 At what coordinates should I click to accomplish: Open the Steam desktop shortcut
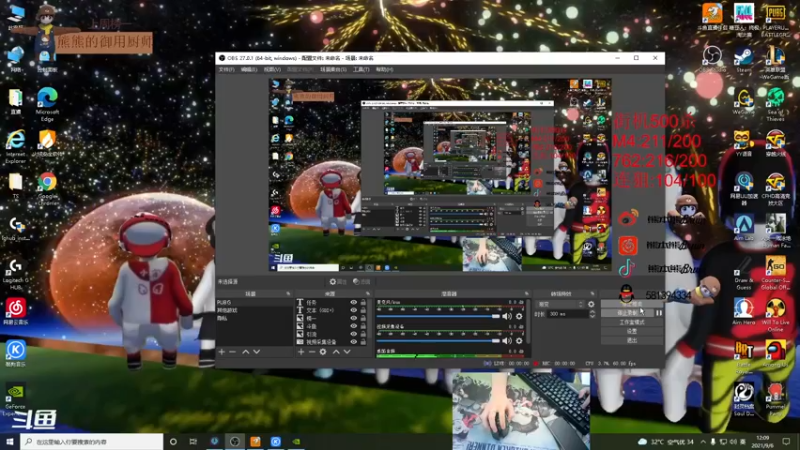[x=743, y=60]
